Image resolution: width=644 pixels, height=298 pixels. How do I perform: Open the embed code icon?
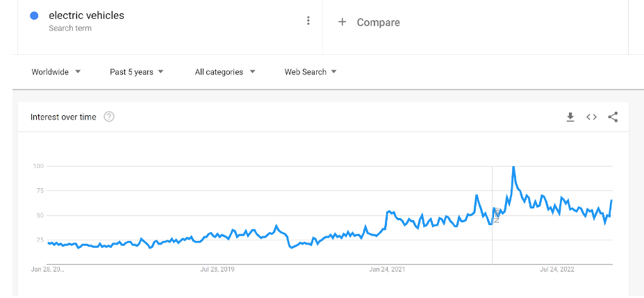point(591,117)
